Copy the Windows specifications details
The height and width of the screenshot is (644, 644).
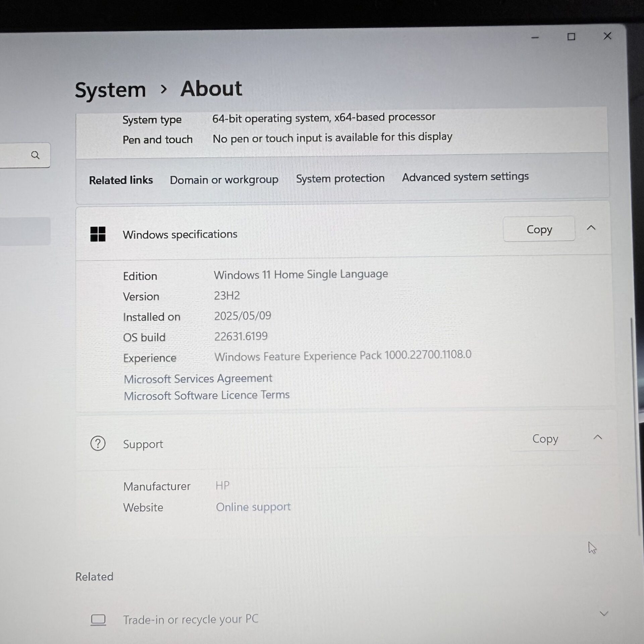539,229
